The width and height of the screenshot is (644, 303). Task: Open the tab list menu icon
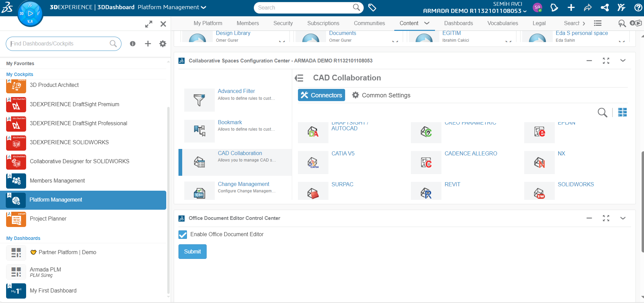598,23
